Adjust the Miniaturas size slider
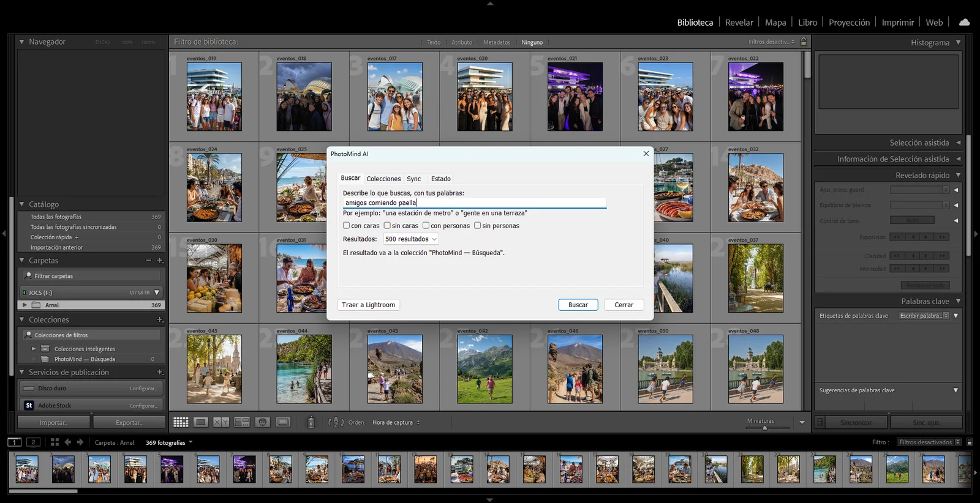The height and width of the screenshot is (503, 980). pos(764,428)
